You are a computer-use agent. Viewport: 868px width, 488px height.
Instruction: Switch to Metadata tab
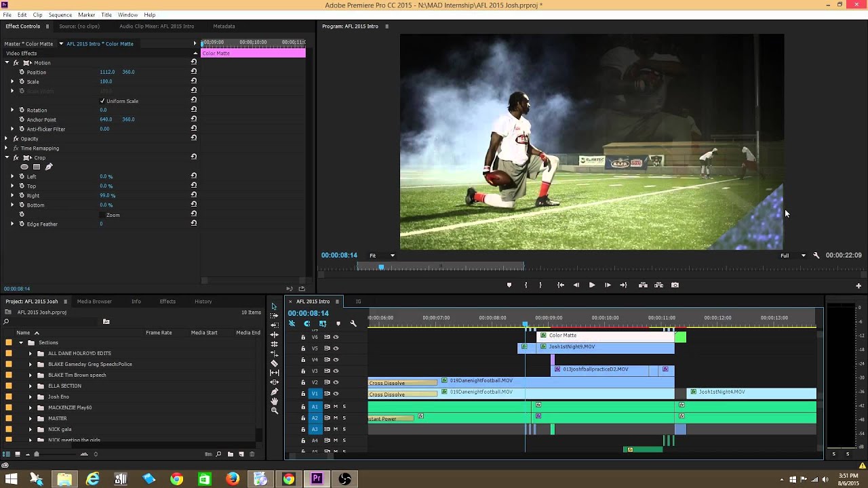224,26
